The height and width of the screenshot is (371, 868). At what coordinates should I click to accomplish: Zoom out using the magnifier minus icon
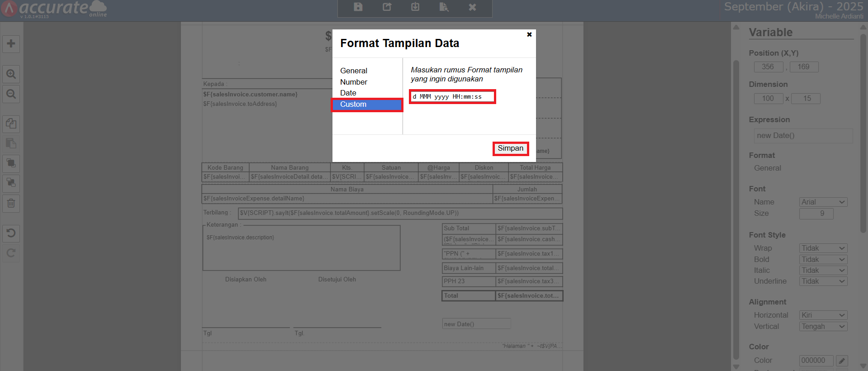11,94
